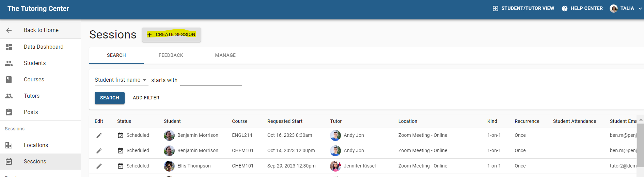
Task: Open the Student first name filter dropdown
Action: click(121, 80)
